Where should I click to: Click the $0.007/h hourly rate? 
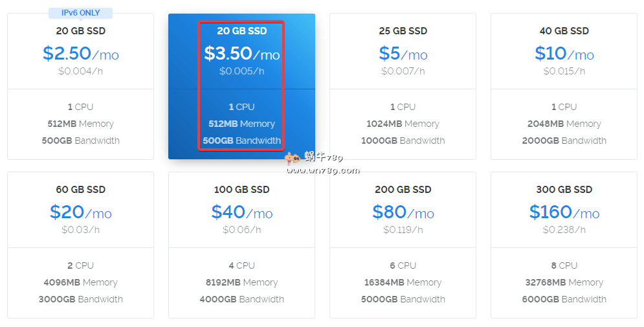403,71
